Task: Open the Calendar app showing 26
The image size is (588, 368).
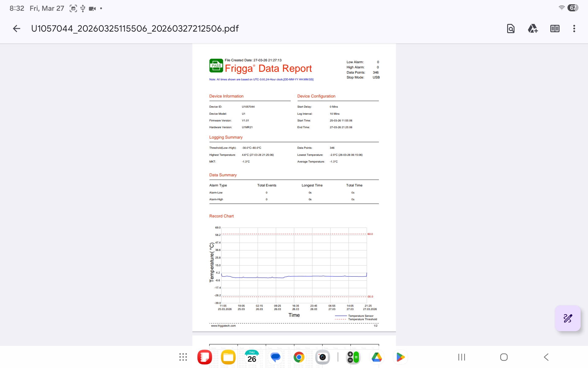Action: tap(252, 357)
